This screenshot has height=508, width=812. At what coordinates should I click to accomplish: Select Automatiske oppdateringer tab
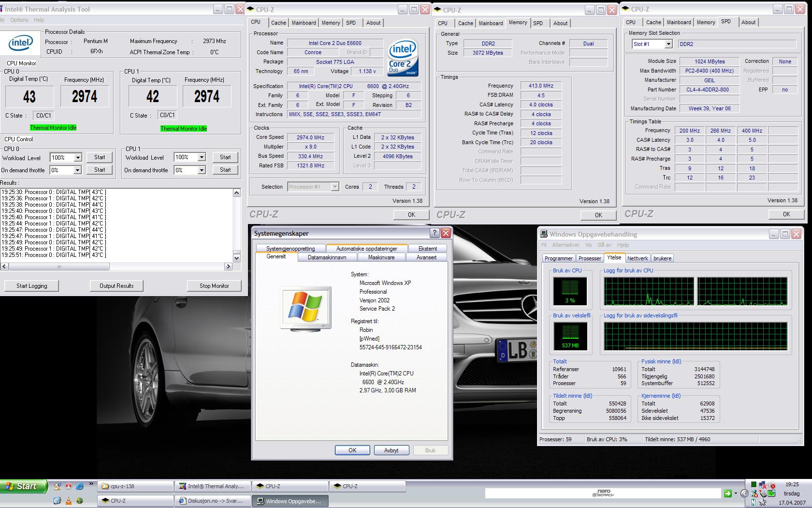coord(366,249)
